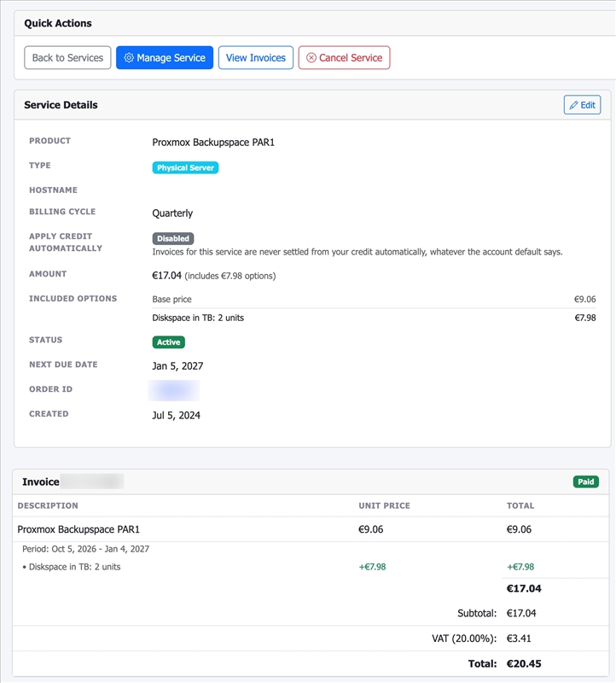The width and height of the screenshot is (616, 683).
Task: Click the pencil icon in the Edit button
Action: pyautogui.click(x=574, y=105)
